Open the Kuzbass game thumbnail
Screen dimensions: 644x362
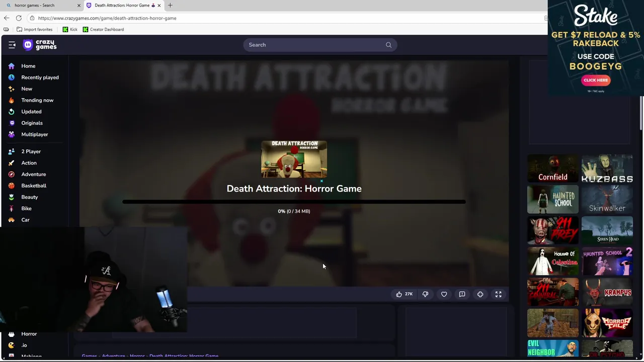coord(607,169)
